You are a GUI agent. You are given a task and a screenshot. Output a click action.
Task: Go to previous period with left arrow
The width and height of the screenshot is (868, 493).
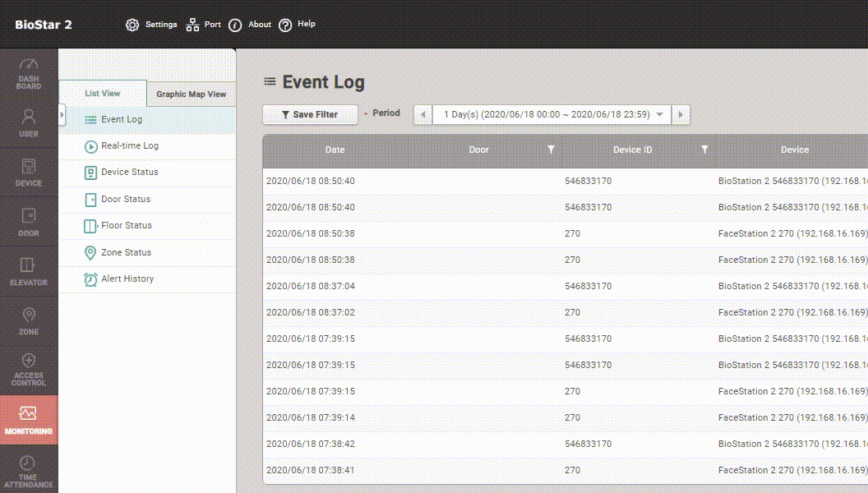point(422,115)
